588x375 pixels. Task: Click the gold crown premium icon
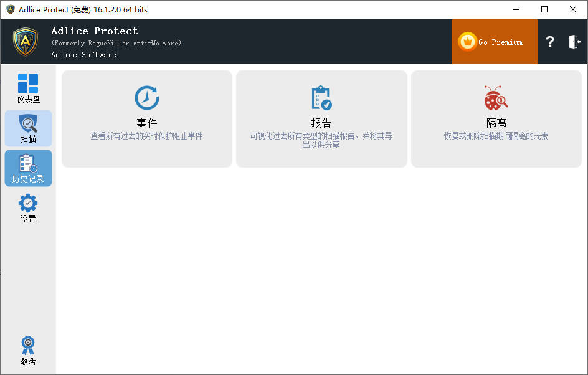[467, 42]
